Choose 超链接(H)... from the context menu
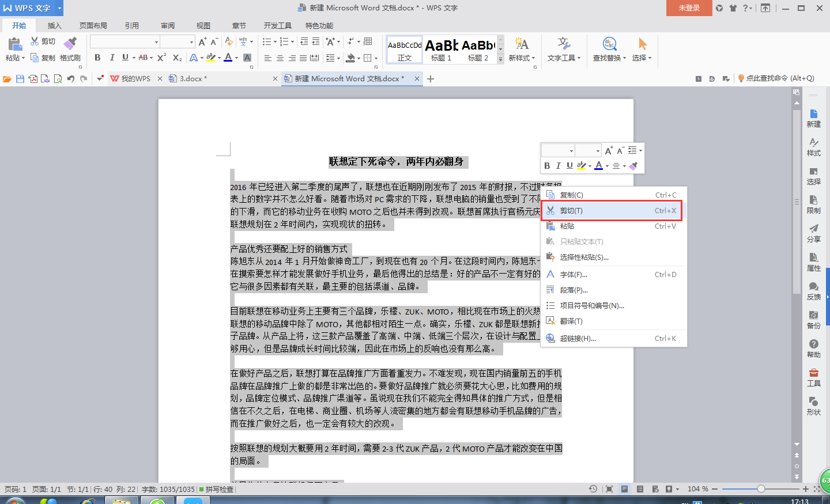This screenshot has width=830, height=504. (613, 339)
